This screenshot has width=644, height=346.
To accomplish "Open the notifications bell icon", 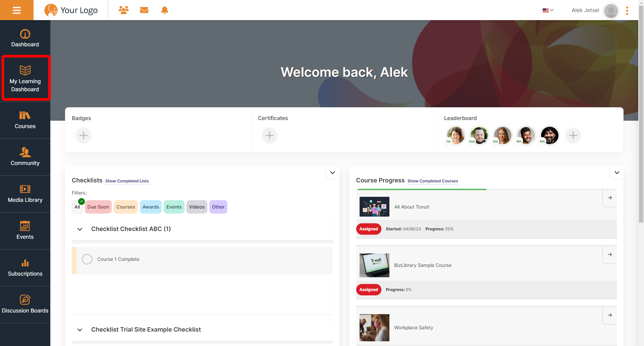I will coord(165,10).
